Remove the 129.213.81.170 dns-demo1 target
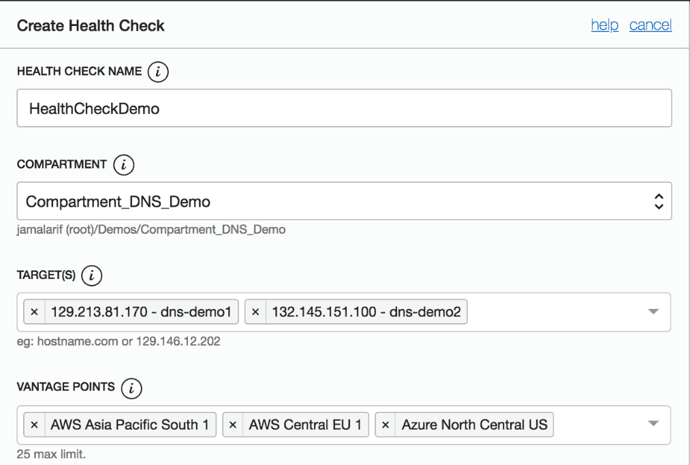 (x=34, y=313)
